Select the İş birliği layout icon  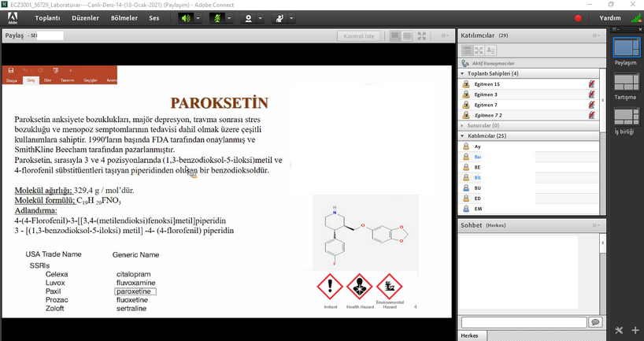tap(626, 117)
